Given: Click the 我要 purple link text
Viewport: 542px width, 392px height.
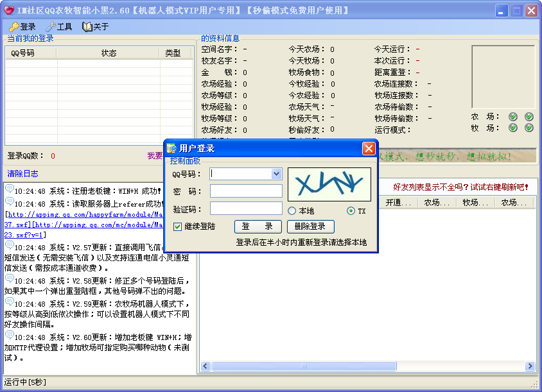Looking at the screenshot, I should point(155,156).
